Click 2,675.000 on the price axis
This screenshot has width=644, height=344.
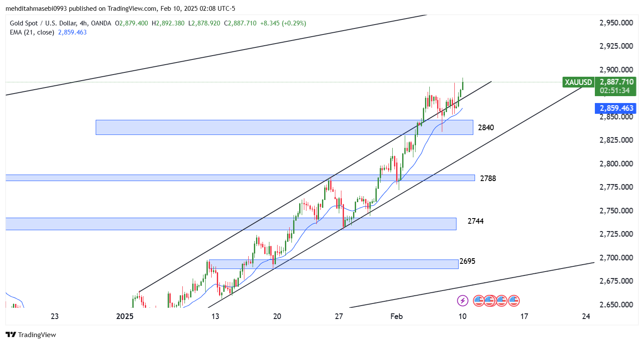616,281
